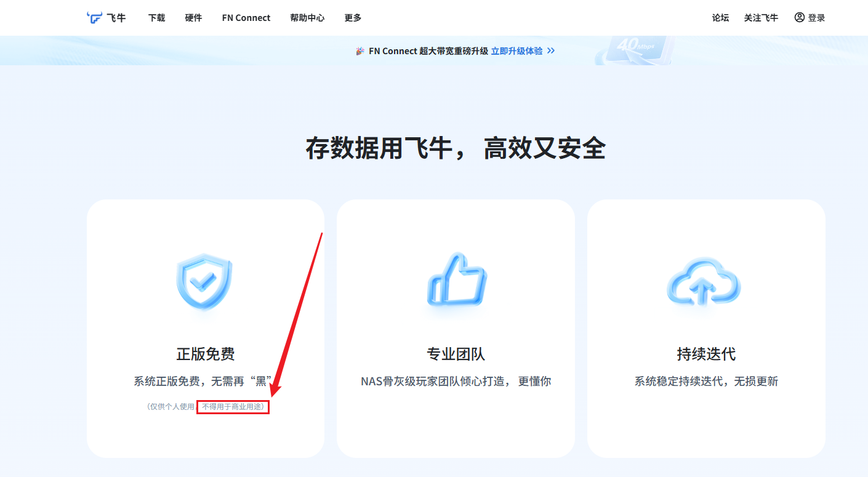Click the shield checkmark icon
This screenshot has width=868, height=477.
click(204, 283)
